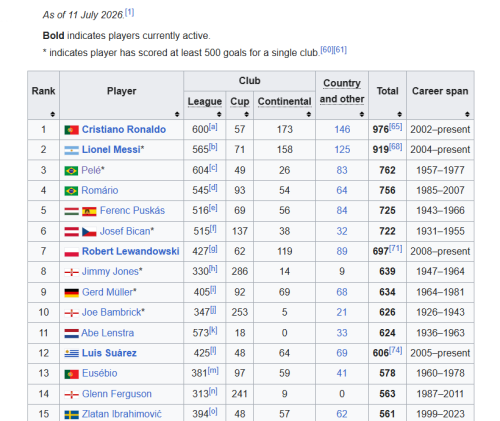
Task: Sort by League goals sort arrows
Action: coord(219,114)
